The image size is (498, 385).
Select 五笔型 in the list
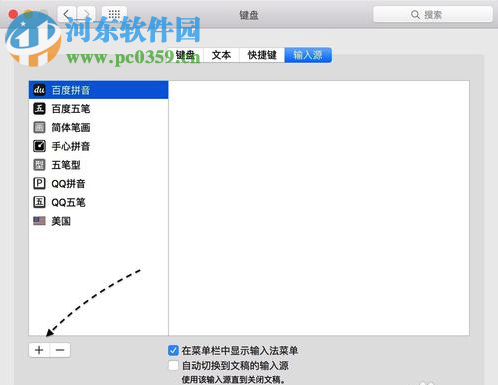pyautogui.click(x=99, y=164)
